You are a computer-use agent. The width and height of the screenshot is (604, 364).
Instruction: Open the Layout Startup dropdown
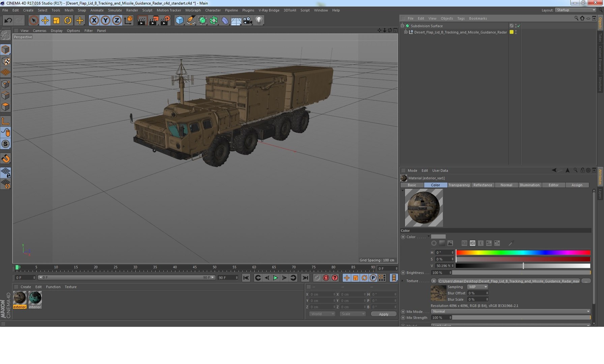[x=576, y=10]
